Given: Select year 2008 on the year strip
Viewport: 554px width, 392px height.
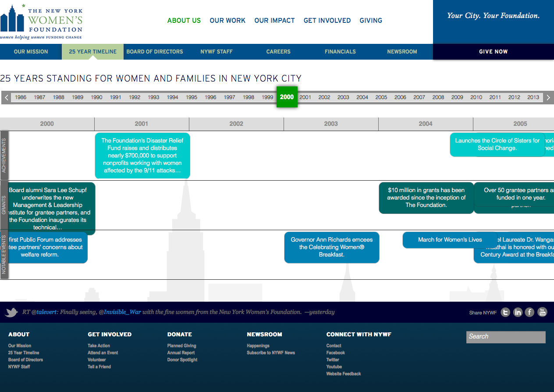Looking at the screenshot, I should point(438,97).
